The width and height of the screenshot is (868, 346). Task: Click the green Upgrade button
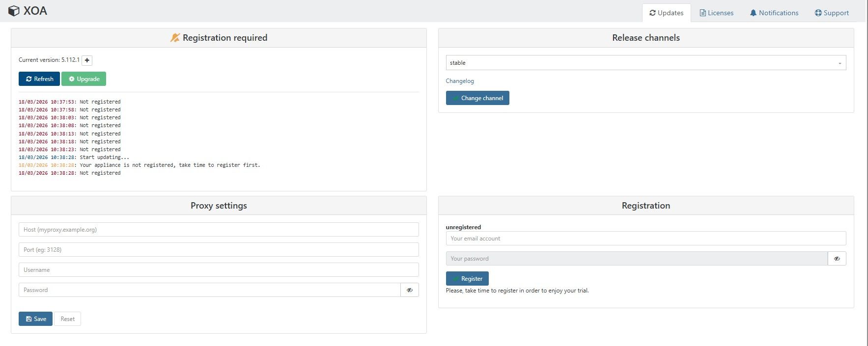(84, 79)
